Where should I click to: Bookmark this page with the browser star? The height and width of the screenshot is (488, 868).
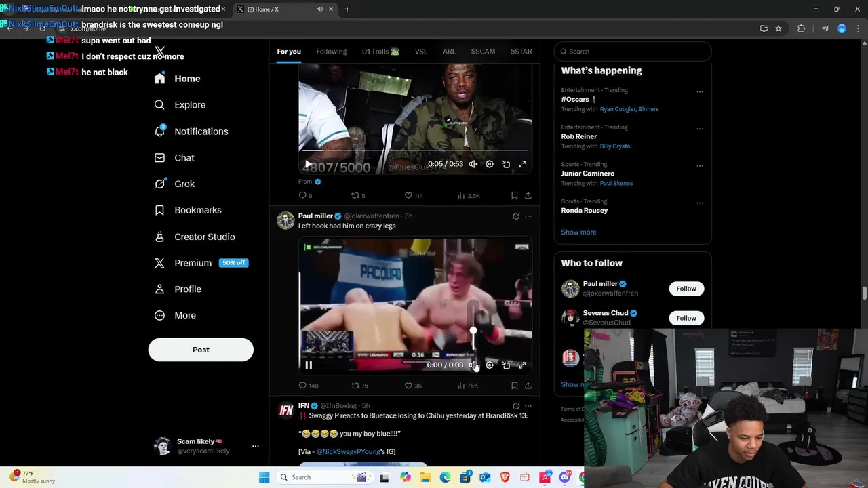point(778,28)
